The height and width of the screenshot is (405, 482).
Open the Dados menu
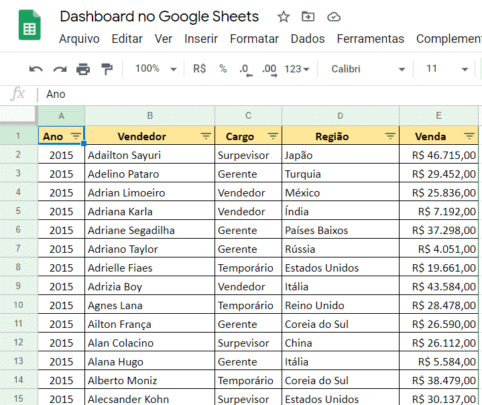click(307, 39)
